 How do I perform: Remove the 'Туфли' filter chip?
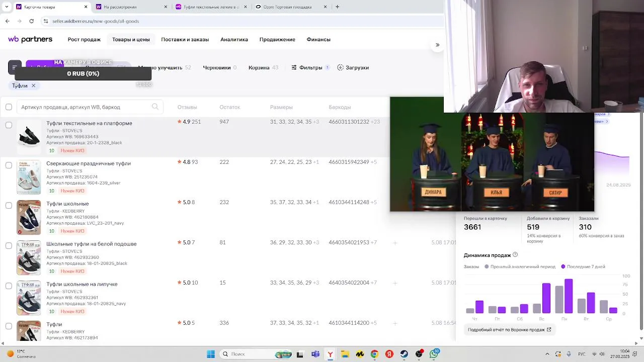tap(34, 85)
